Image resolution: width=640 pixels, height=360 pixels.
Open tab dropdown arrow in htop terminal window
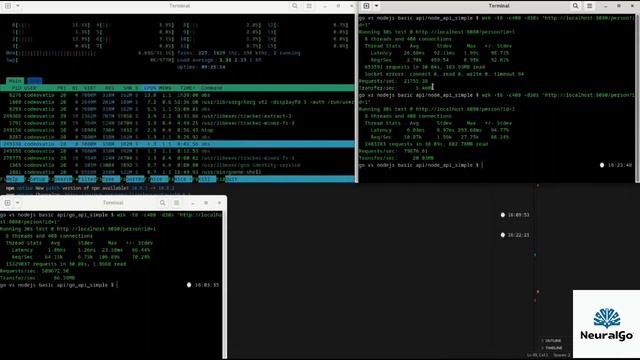pyautogui.click(x=18, y=6)
